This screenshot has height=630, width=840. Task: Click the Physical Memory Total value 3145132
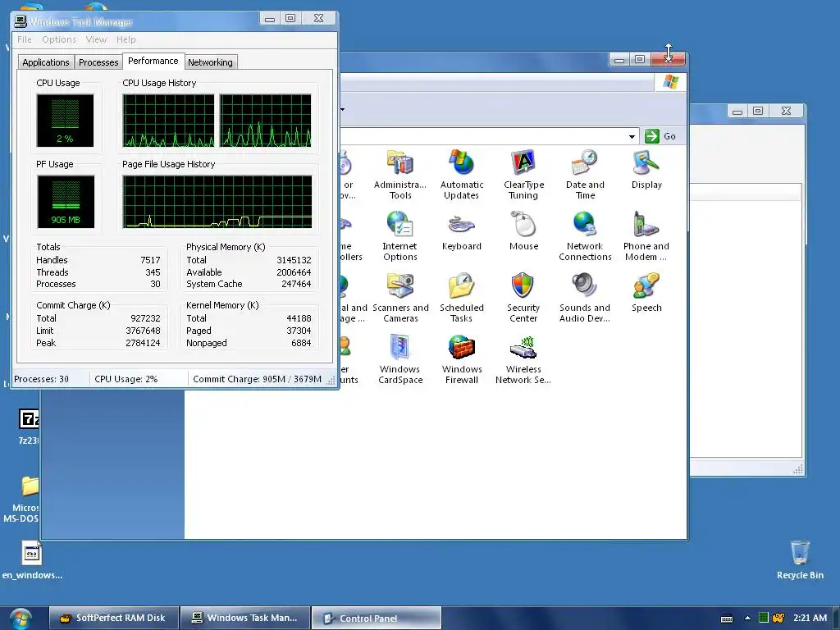point(294,260)
